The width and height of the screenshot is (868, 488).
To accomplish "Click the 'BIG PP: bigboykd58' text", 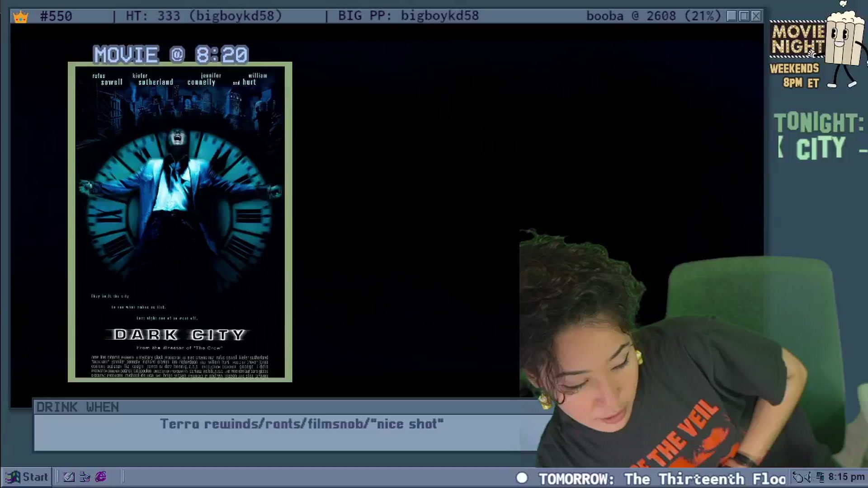I will click(409, 16).
